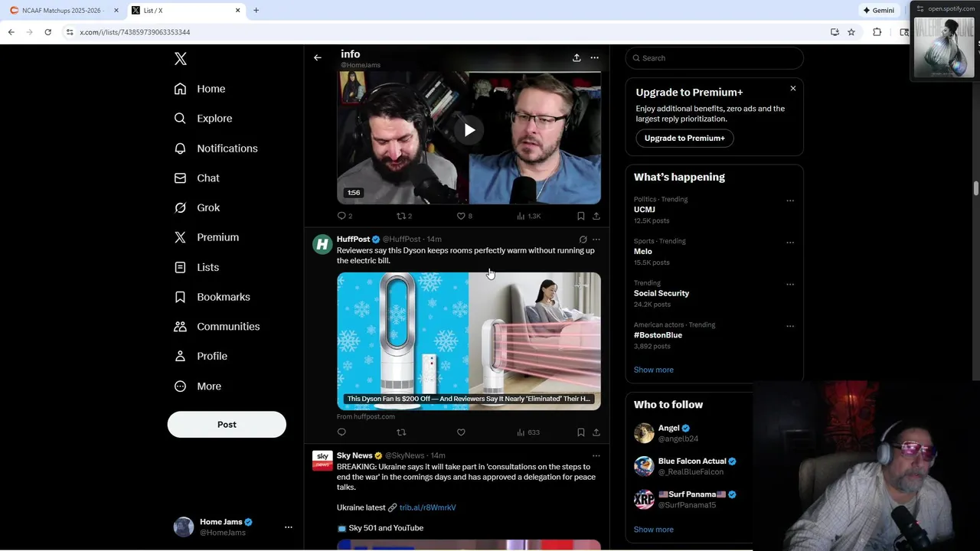
Task: Click the Search field
Action: tap(714, 58)
